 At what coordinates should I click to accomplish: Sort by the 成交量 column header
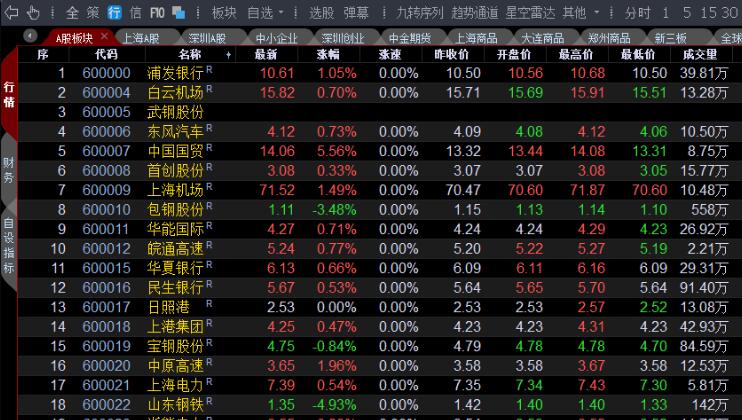(x=700, y=54)
